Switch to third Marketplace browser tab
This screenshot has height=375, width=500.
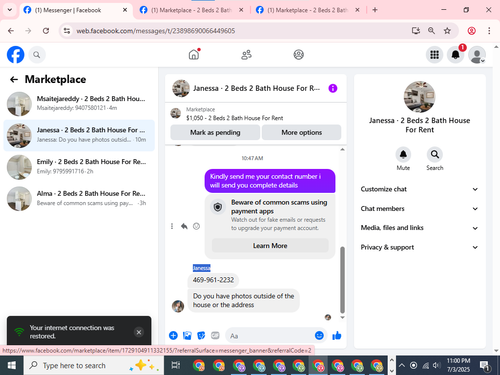[x=307, y=10]
